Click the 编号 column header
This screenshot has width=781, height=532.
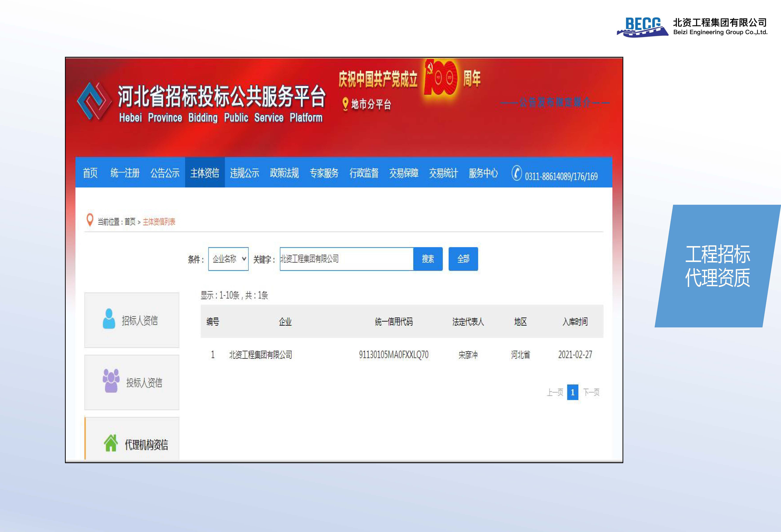click(212, 322)
